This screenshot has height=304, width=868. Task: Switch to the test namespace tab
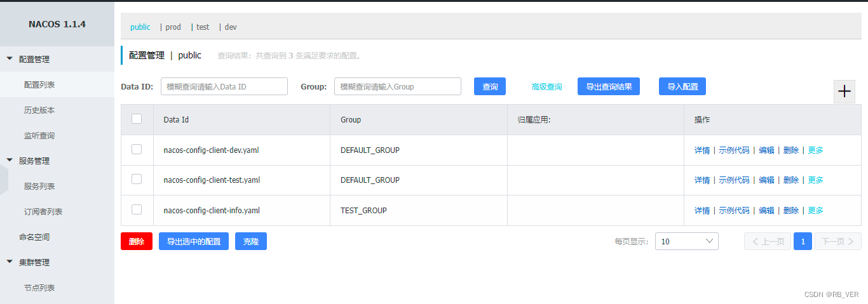pos(203,27)
